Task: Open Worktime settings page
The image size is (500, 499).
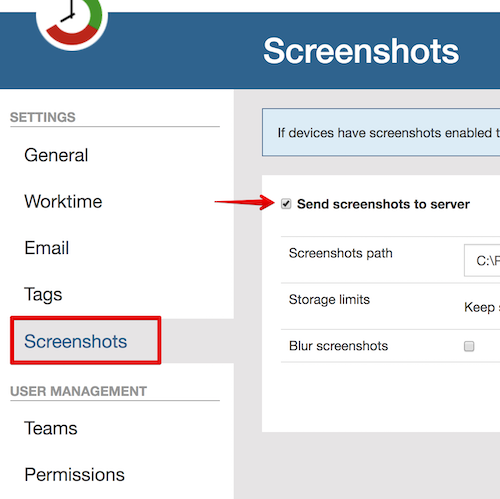Action: [x=63, y=201]
